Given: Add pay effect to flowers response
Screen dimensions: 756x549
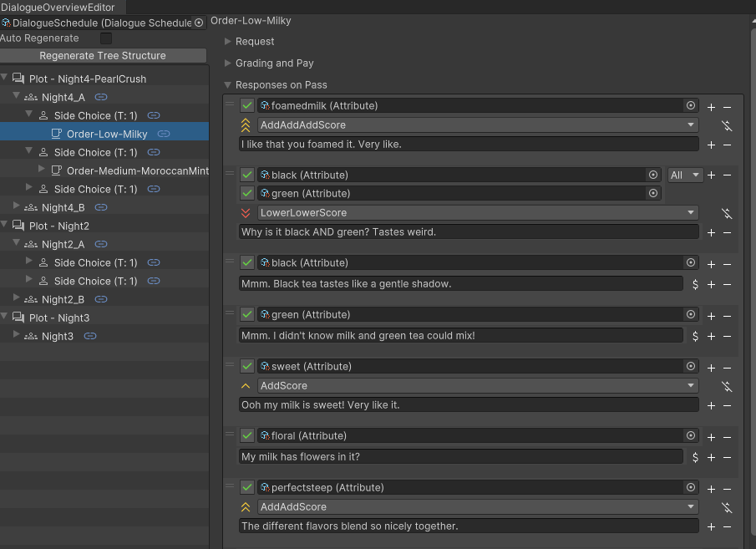Looking at the screenshot, I should 695,457.
